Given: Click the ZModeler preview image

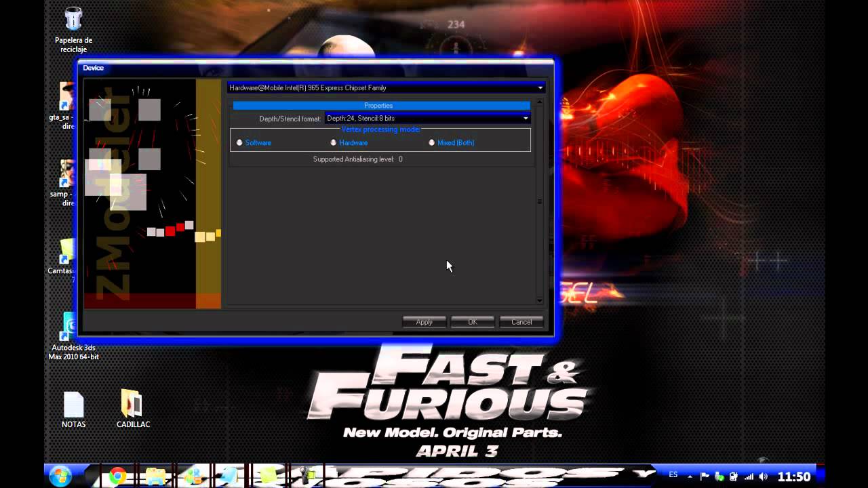Looking at the screenshot, I should coord(153,194).
